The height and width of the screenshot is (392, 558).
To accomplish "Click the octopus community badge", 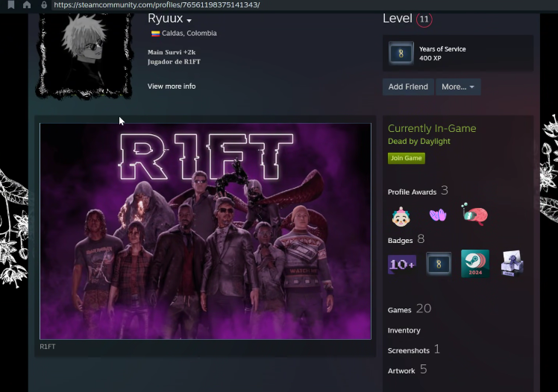I will pyautogui.click(x=512, y=263).
